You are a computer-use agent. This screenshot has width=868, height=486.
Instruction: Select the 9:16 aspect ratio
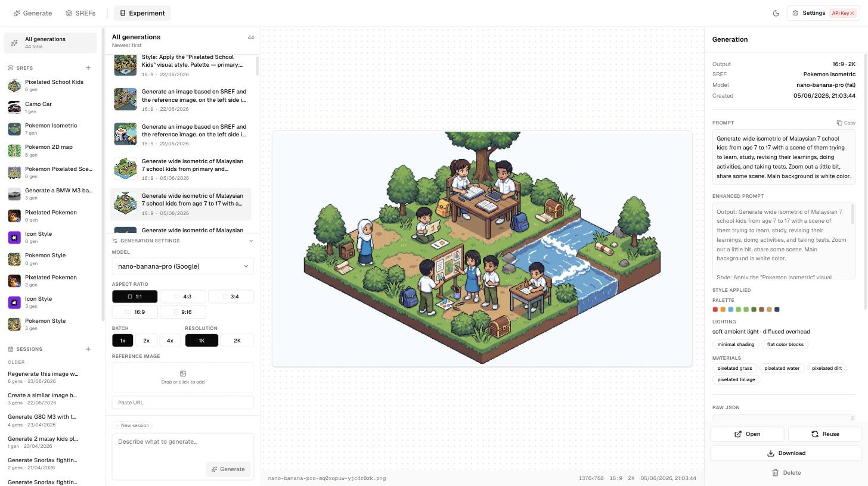183,311
